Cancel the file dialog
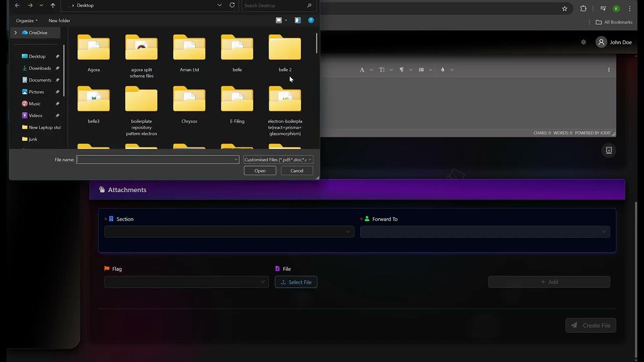Image resolution: width=644 pixels, height=362 pixels. [x=297, y=171]
